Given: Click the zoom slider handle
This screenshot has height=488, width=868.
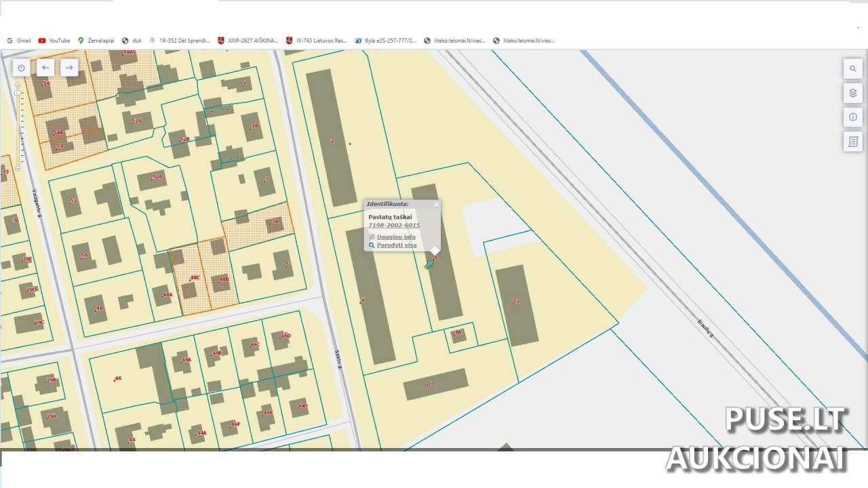Looking at the screenshot, I should coord(18,93).
